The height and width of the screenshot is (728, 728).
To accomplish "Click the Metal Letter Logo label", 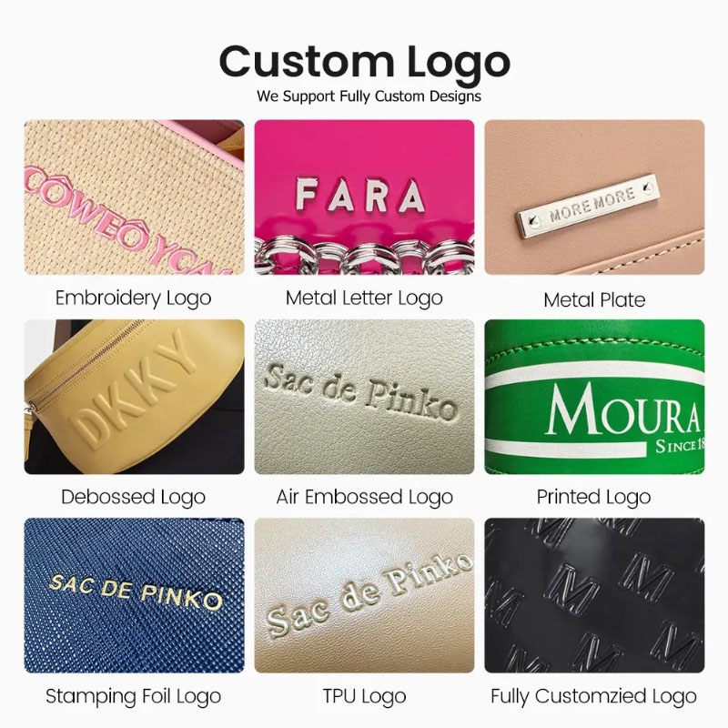I will [364, 298].
